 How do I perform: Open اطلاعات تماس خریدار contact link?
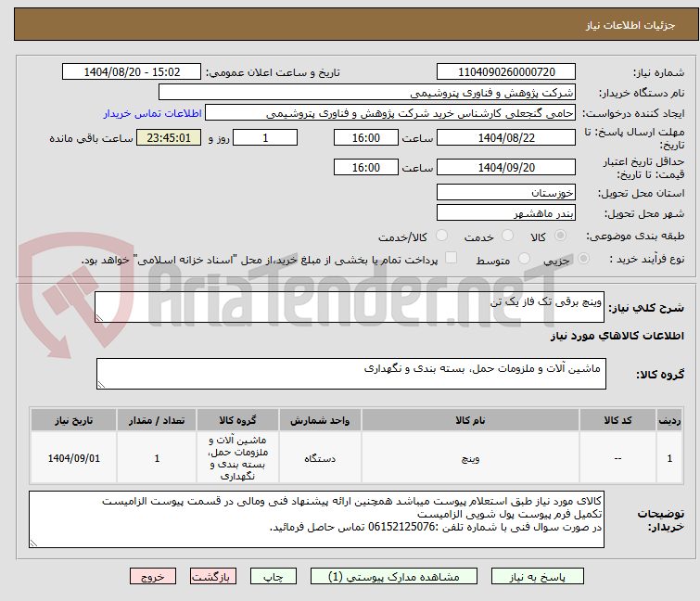(153, 113)
